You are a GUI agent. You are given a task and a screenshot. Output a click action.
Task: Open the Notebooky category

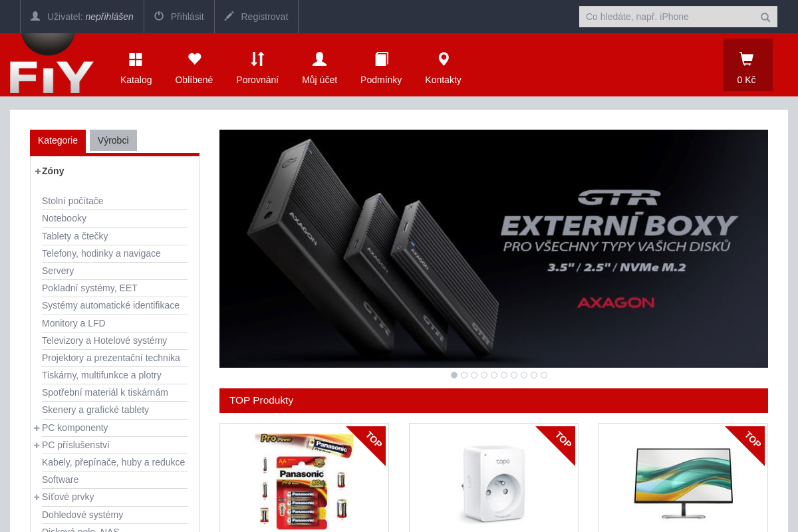(64, 218)
